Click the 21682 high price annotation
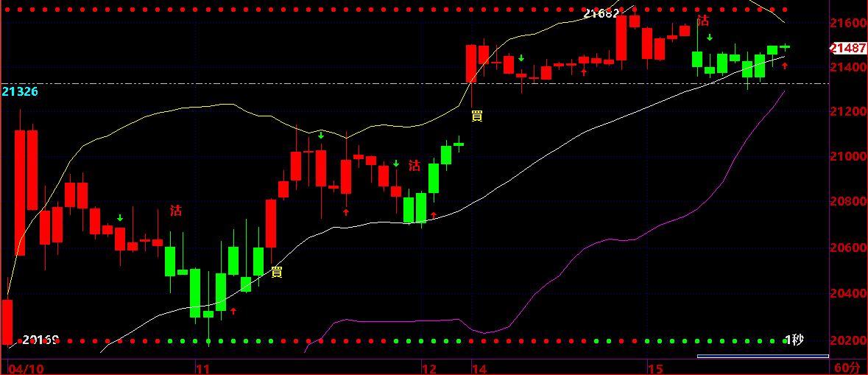The height and width of the screenshot is (375, 868). click(601, 13)
